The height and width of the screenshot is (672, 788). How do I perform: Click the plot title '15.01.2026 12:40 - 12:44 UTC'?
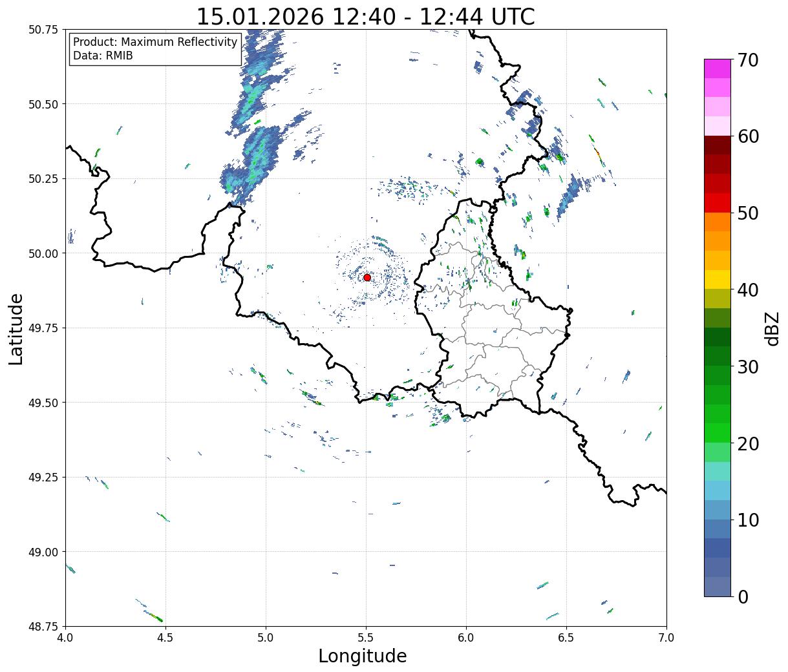click(365, 16)
